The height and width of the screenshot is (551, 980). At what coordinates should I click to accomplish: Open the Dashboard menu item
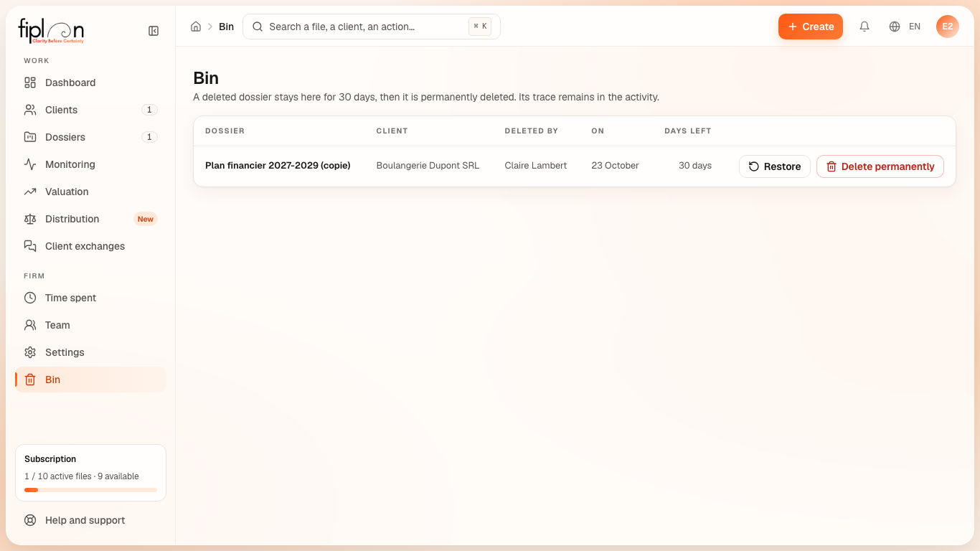(x=90, y=83)
